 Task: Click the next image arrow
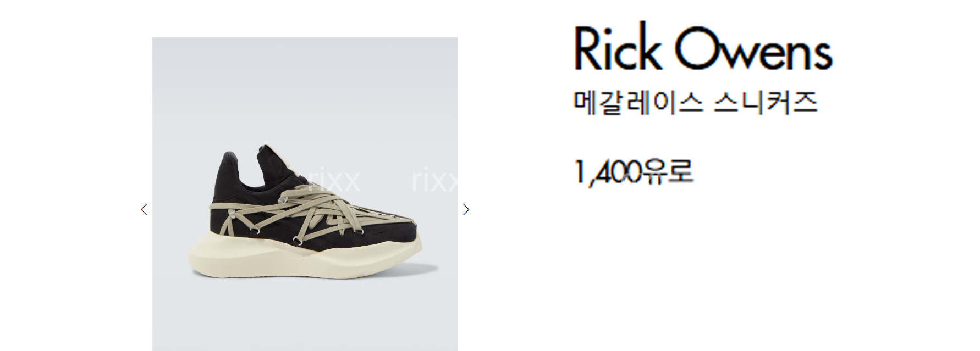(466, 210)
